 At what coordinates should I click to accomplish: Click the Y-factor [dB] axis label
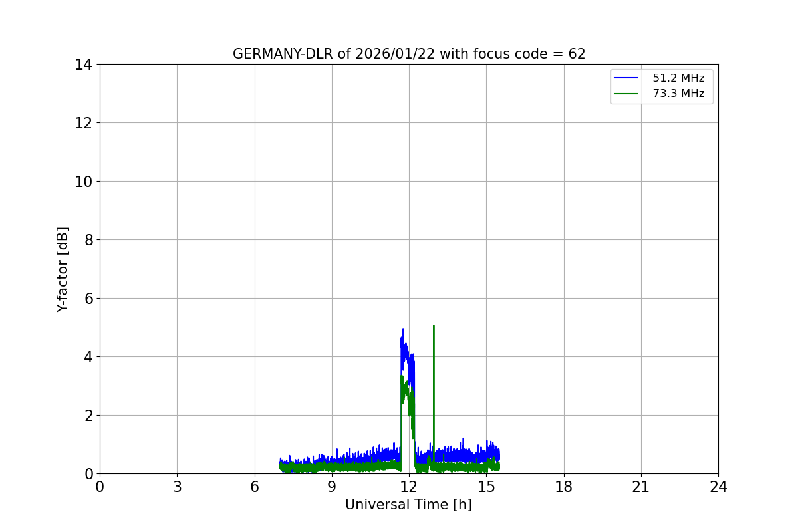(63, 269)
